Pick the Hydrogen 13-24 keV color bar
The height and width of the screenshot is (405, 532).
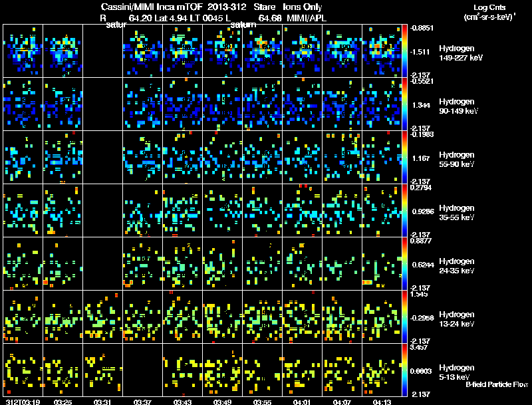[404, 317]
